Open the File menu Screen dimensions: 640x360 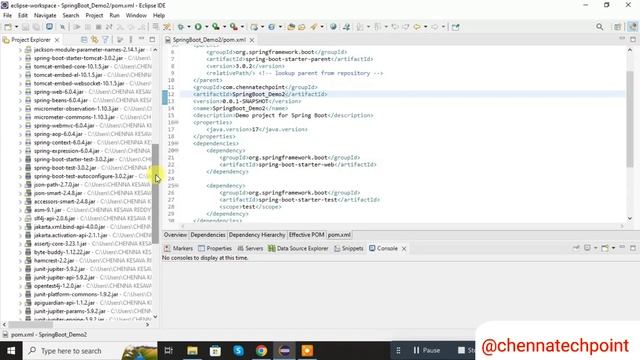[7, 16]
